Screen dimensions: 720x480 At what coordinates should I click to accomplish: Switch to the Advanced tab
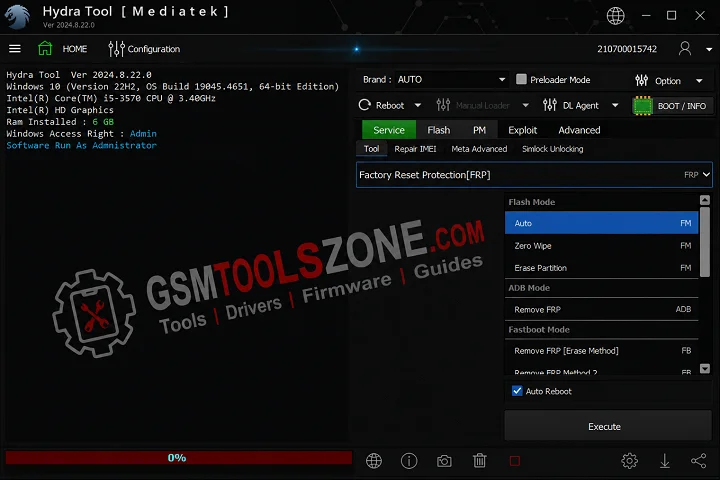click(x=579, y=130)
